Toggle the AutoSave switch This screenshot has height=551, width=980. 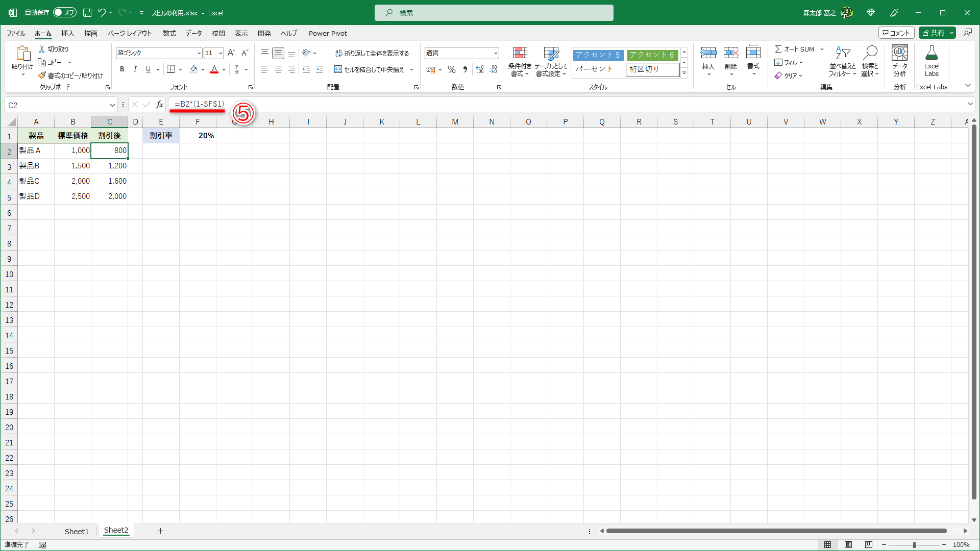(65, 13)
